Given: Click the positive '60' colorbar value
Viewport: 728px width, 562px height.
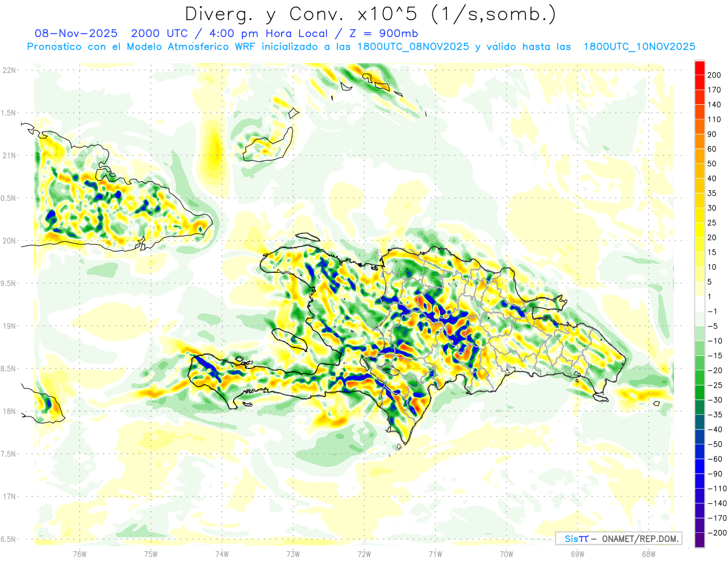Looking at the screenshot, I should pos(713,149).
